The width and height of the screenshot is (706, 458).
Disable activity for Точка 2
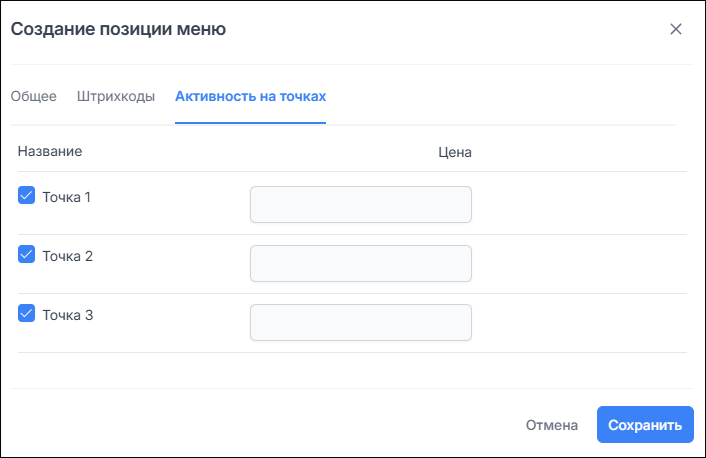click(x=27, y=255)
